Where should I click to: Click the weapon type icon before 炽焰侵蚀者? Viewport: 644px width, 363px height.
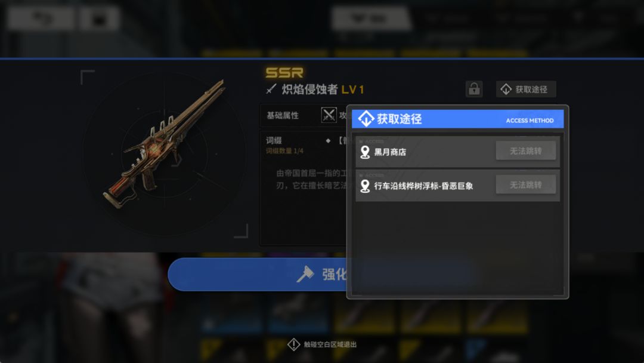[x=271, y=89]
